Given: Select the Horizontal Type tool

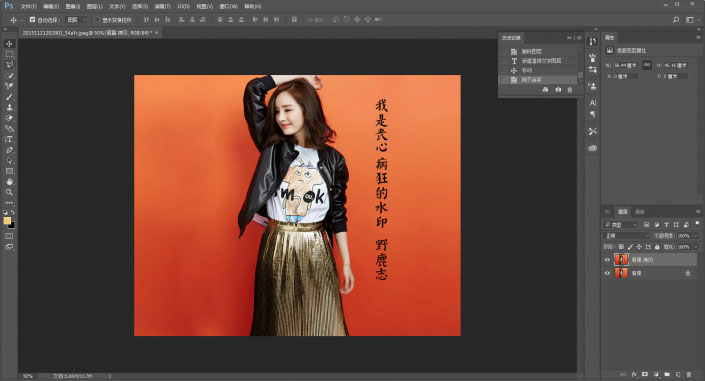Looking at the screenshot, I should coord(9,139).
